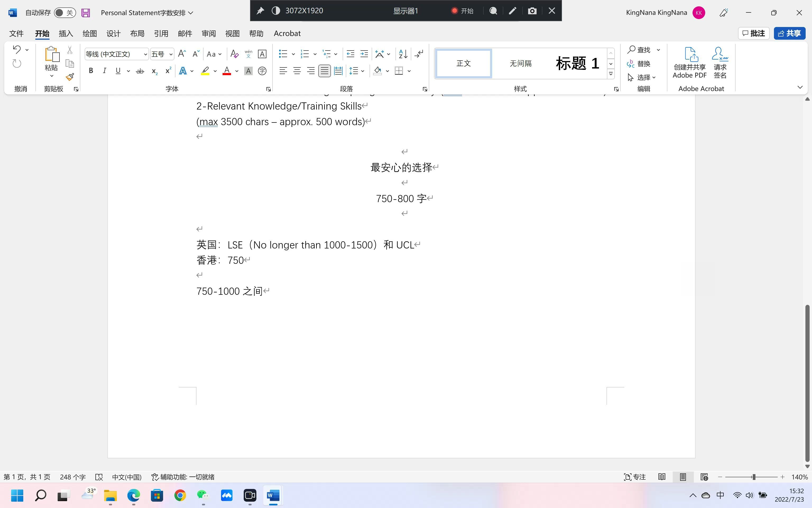This screenshot has width=812, height=508.
Task: Click the 批注 (Comments) button
Action: click(x=754, y=33)
